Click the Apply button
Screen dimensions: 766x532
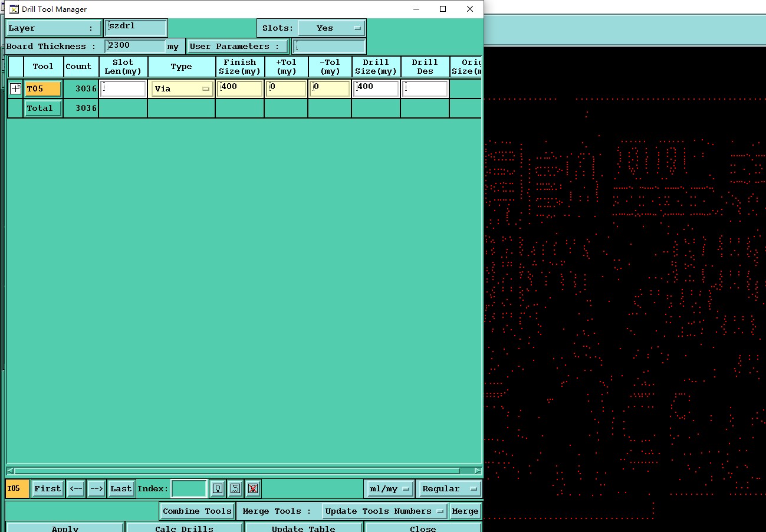click(65, 527)
